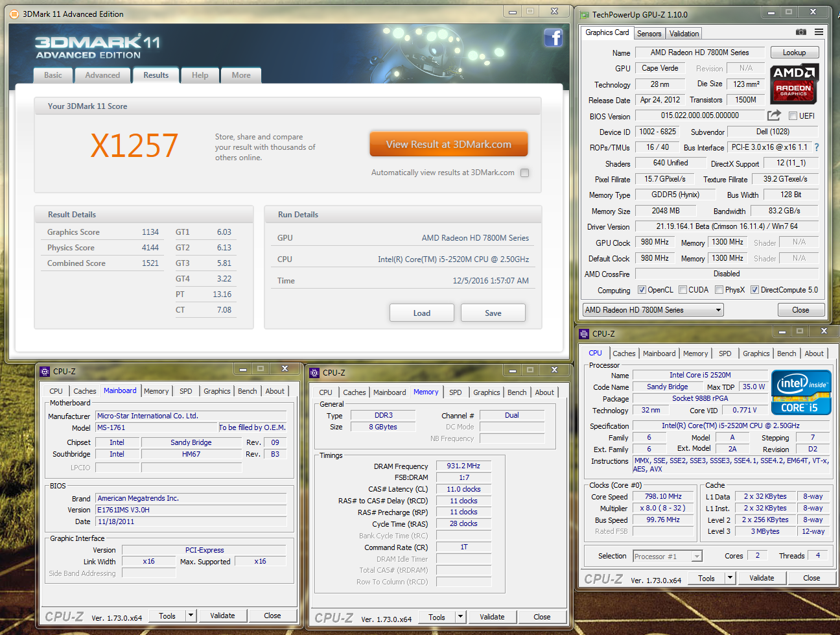
Task: Click the CPU-Z CPU window title icon
Action: [x=584, y=334]
